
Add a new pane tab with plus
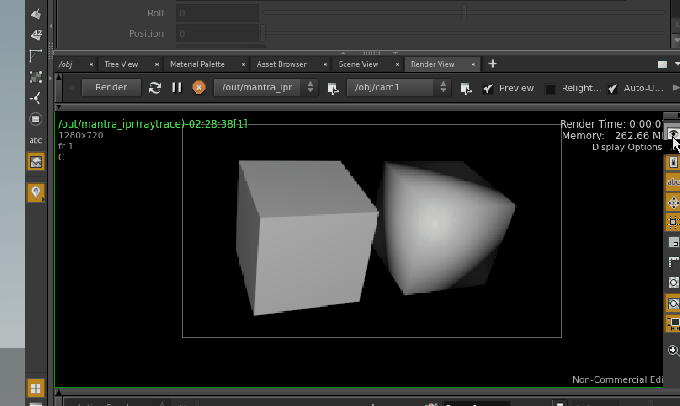point(493,64)
